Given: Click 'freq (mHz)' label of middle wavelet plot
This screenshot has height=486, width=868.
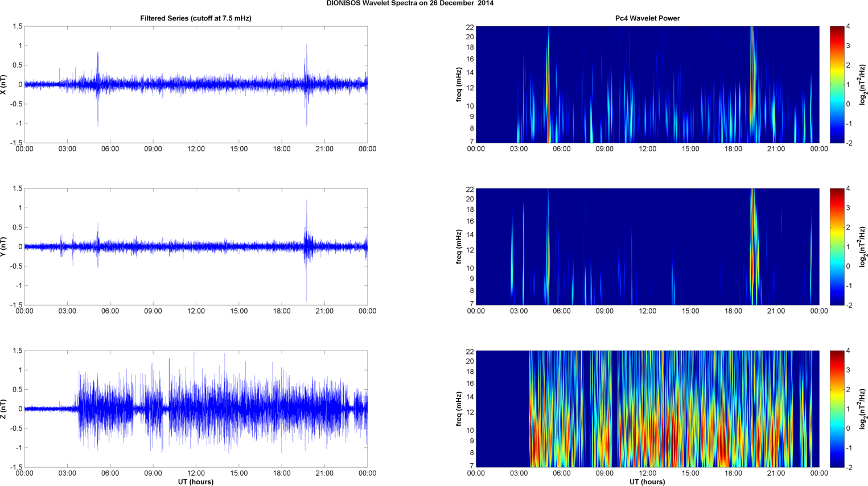Looking at the screenshot, I should pyautogui.click(x=459, y=246).
